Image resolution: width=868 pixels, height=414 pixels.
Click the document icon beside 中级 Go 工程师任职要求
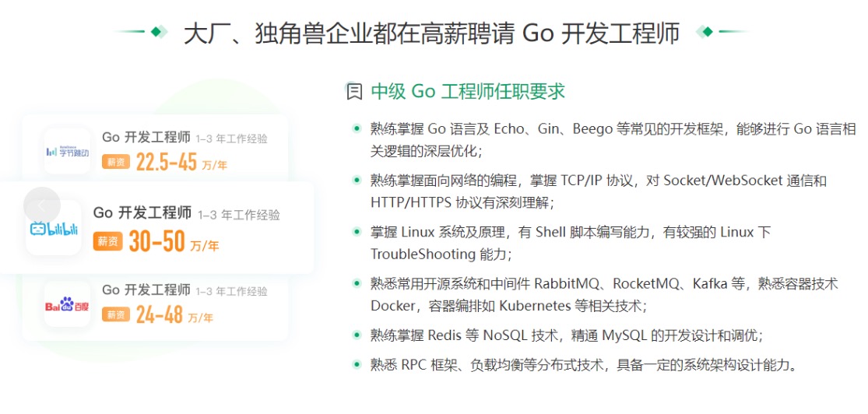point(353,92)
